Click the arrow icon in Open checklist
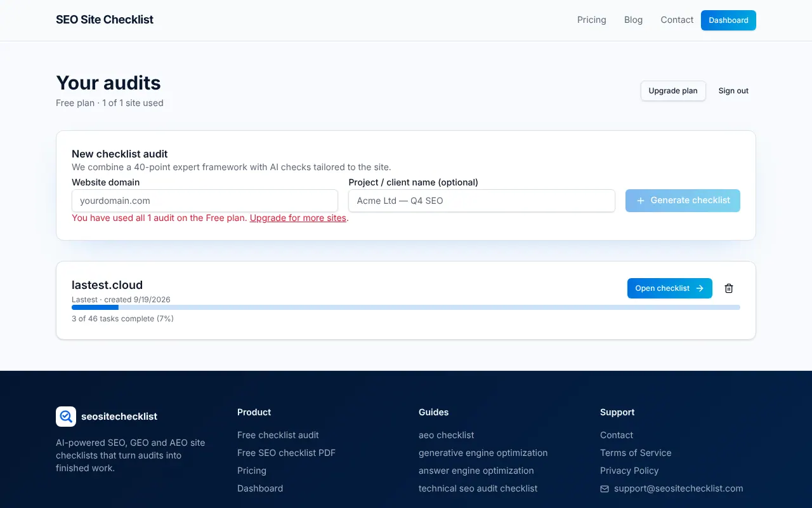 pyautogui.click(x=700, y=288)
